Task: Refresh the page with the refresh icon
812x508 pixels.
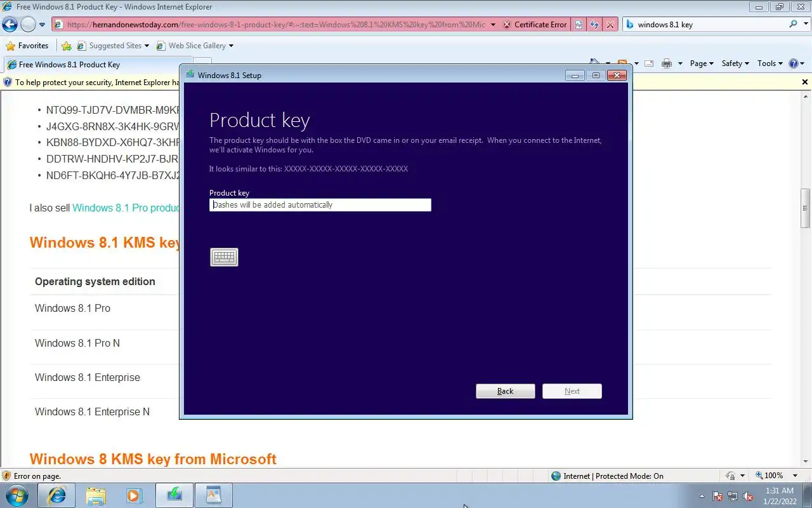Action: [594, 25]
